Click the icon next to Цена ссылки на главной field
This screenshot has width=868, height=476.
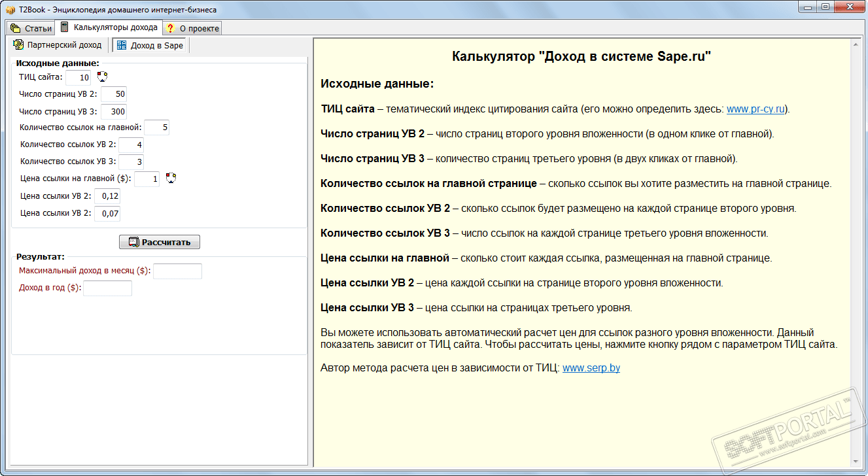(x=171, y=178)
